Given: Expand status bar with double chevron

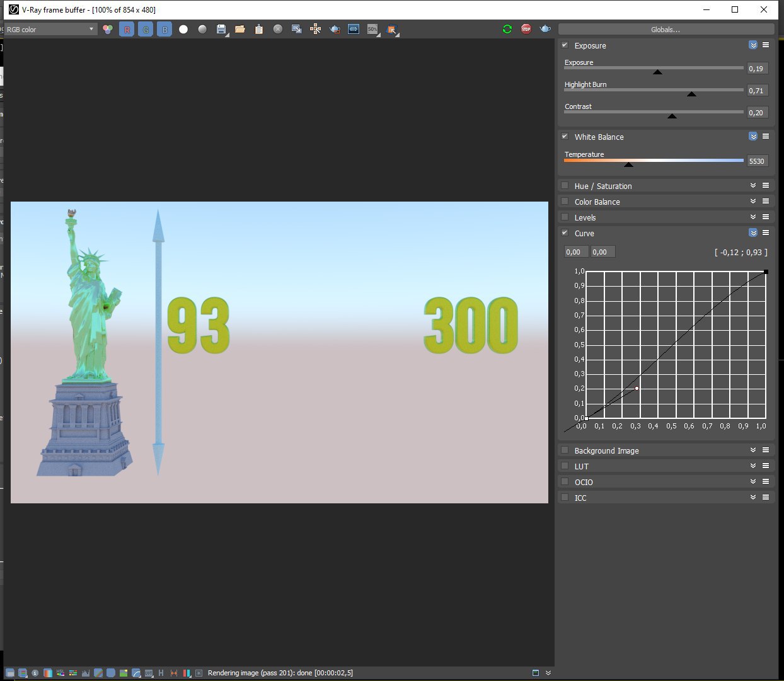Looking at the screenshot, I should (548, 673).
